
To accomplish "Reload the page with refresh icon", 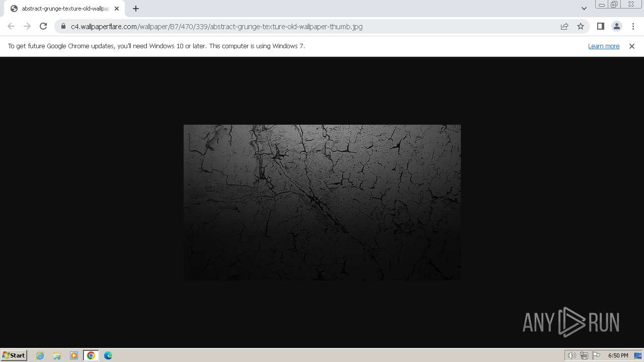I will pyautogui.click(x=43, y=26).
